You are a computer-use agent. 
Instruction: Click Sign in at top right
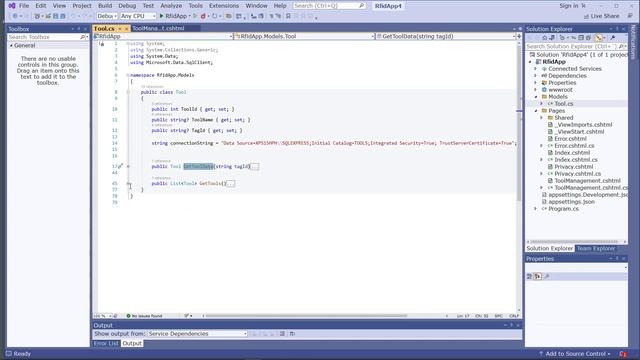coord(569,6)
